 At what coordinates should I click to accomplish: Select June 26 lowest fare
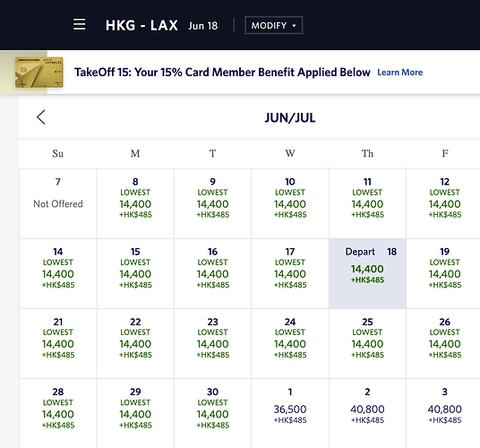(x=444, y=343)
